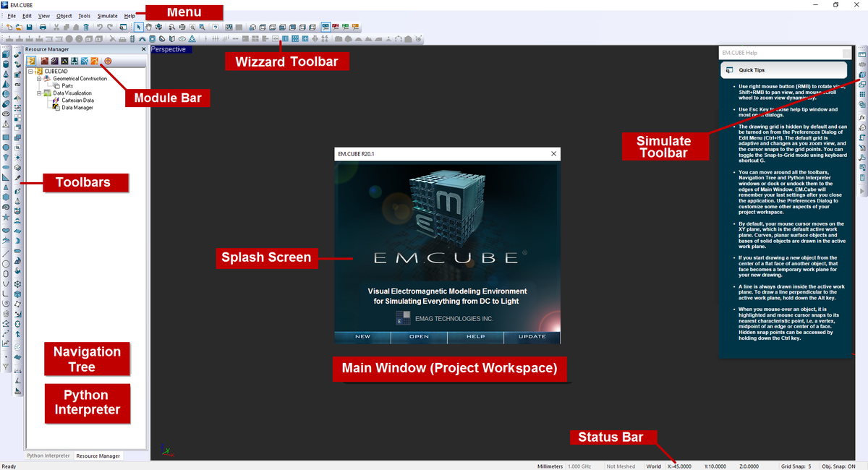Select the CUBECAD module icon
The image size is (868, 470).
click(31, 61)
